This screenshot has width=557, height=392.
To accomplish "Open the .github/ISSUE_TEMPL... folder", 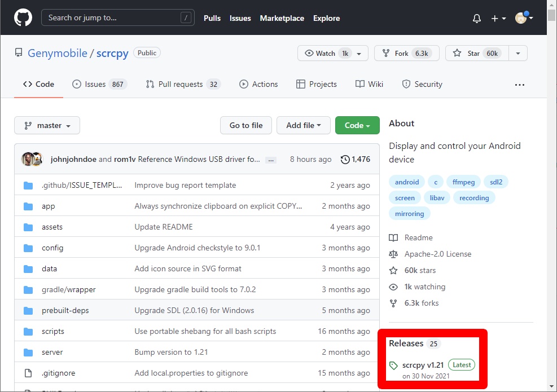I will click(x=82, y=186).
